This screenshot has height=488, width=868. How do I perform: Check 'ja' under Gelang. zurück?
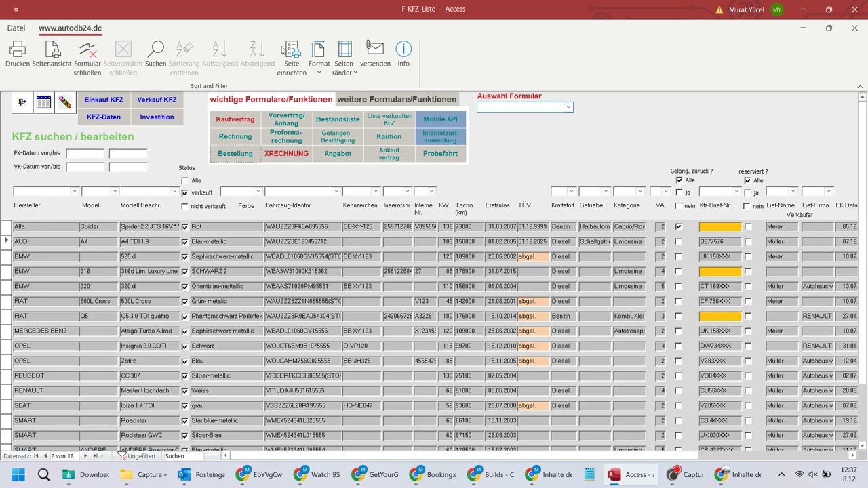(679, 192)
